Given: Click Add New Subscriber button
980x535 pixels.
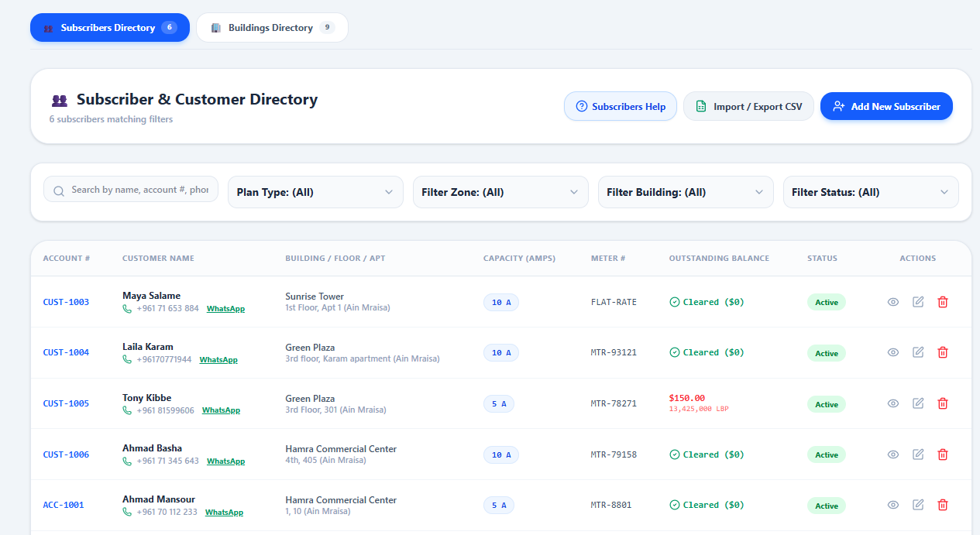Looking at the screenshot, I should tap(886, 107).
